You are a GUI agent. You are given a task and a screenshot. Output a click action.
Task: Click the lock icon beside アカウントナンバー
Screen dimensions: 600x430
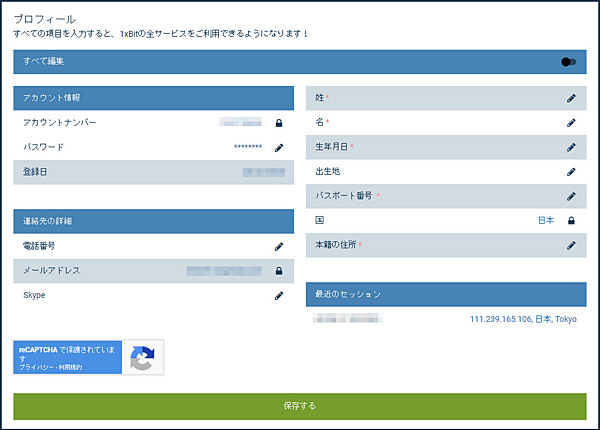pos(279,123)
